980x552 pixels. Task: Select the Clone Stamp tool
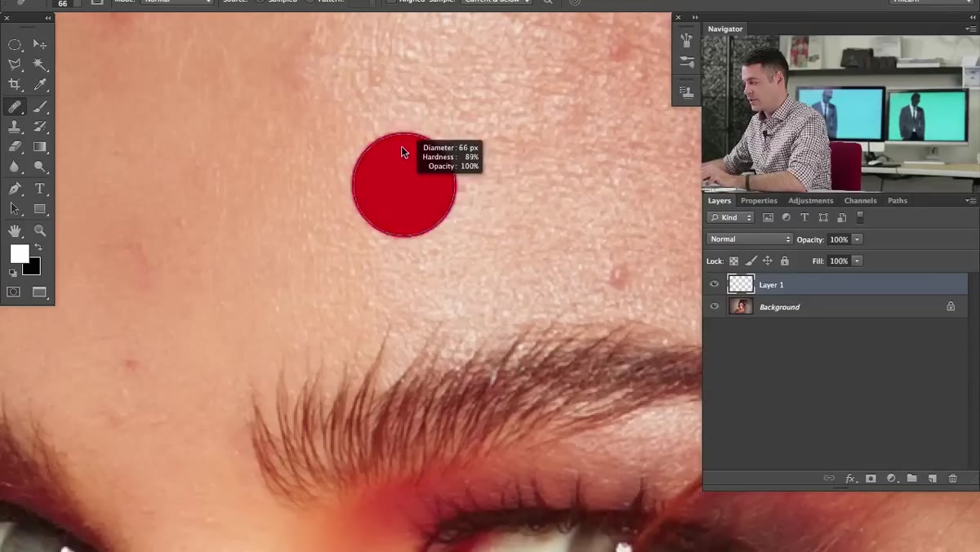15,127
